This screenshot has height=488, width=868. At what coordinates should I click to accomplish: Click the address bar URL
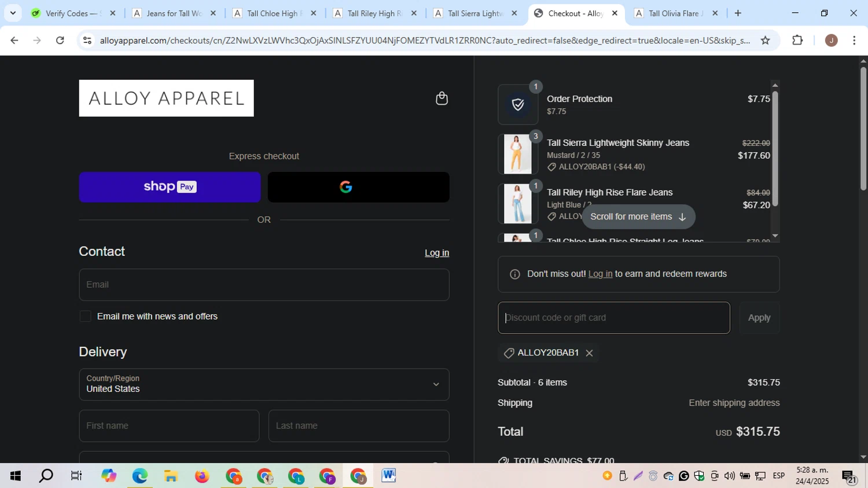coord(424,40)
